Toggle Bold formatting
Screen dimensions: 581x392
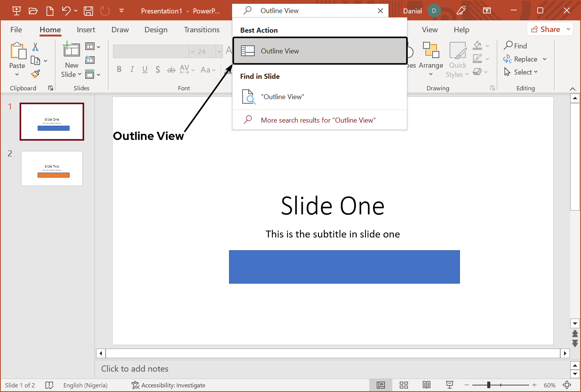119,69
